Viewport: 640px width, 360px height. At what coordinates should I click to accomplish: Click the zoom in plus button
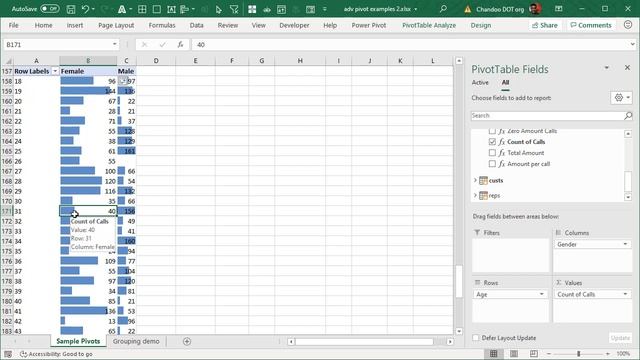coord(608,353)
